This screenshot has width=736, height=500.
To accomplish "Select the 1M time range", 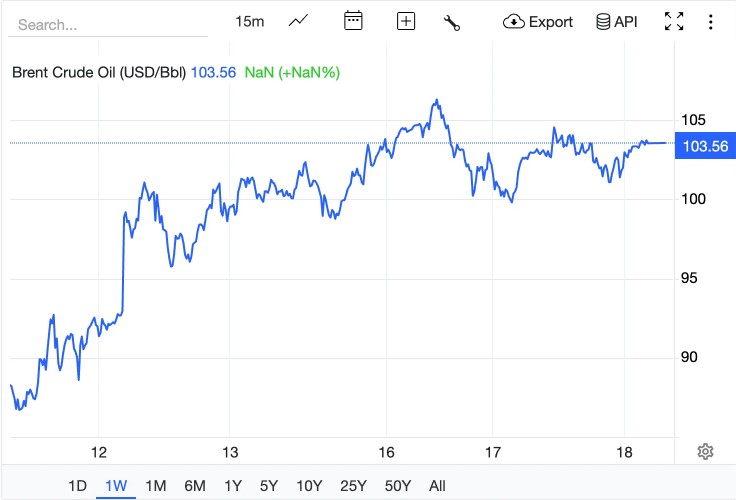I will [x=155, y=486].
